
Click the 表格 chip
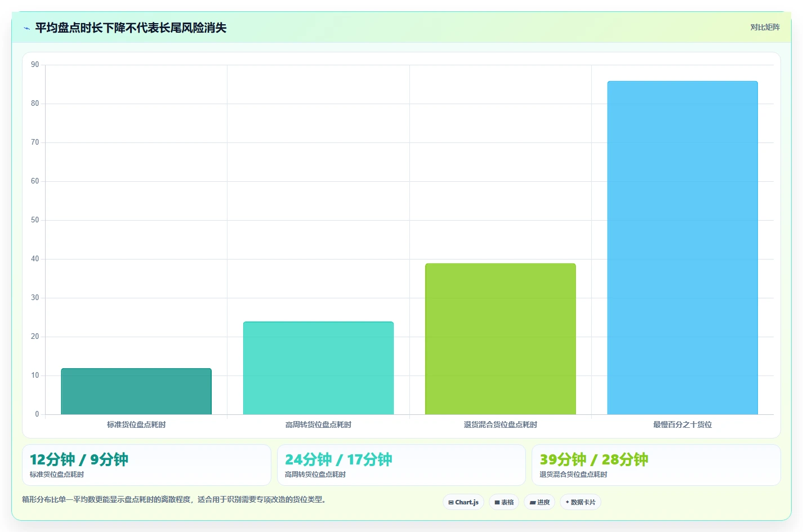pos(504,502)
